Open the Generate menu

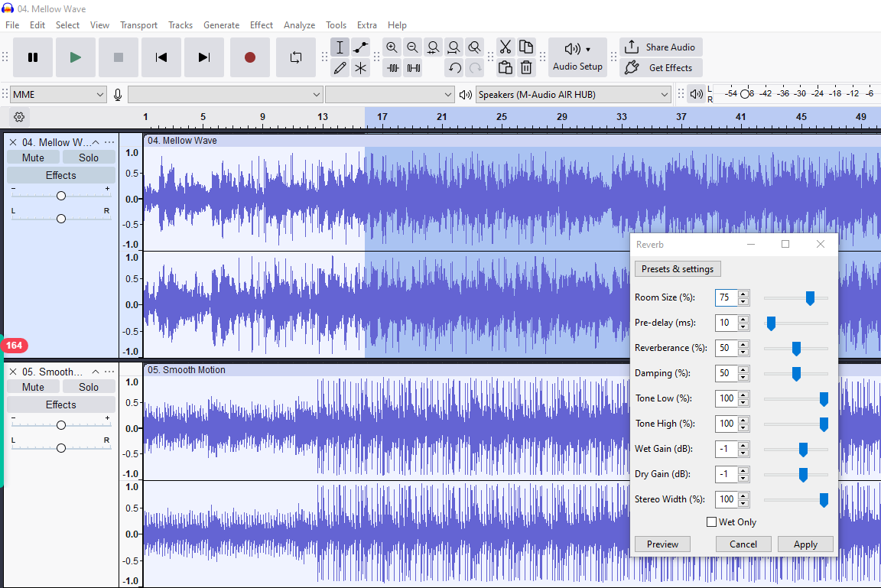(x=221, y=25)
